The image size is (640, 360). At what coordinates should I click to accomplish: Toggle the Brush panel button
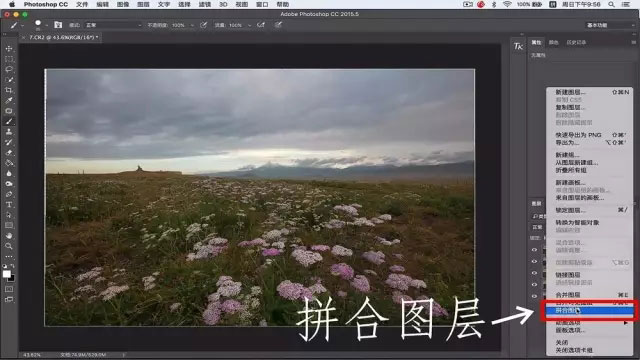pos(58,25)
